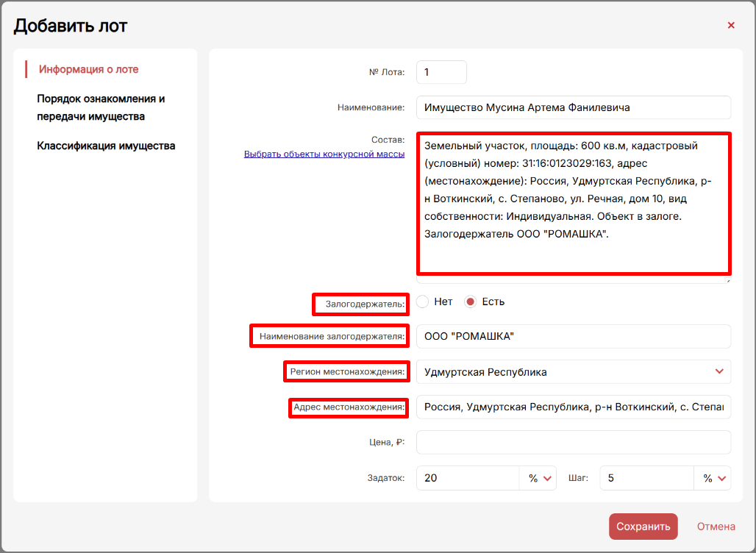
Task: Focus the Наименование text field
Action: 573,107
